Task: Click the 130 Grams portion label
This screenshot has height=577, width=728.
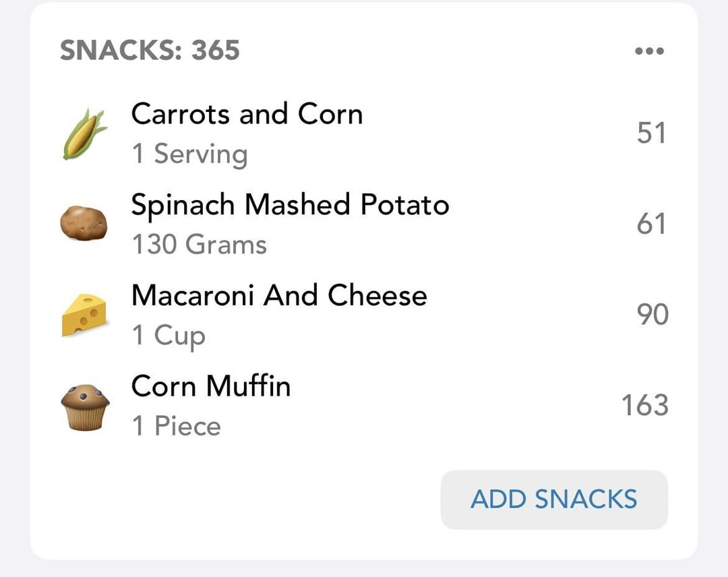Action: click(199, 245)
